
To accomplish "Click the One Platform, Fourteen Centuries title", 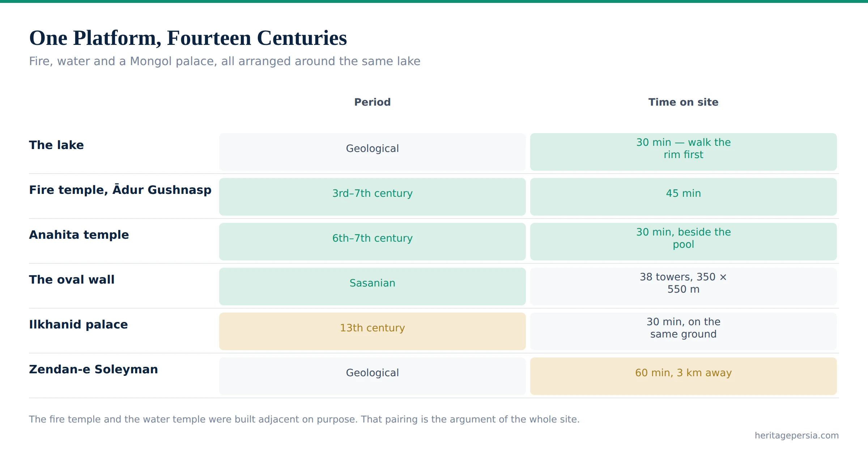I will coord(188,38).
